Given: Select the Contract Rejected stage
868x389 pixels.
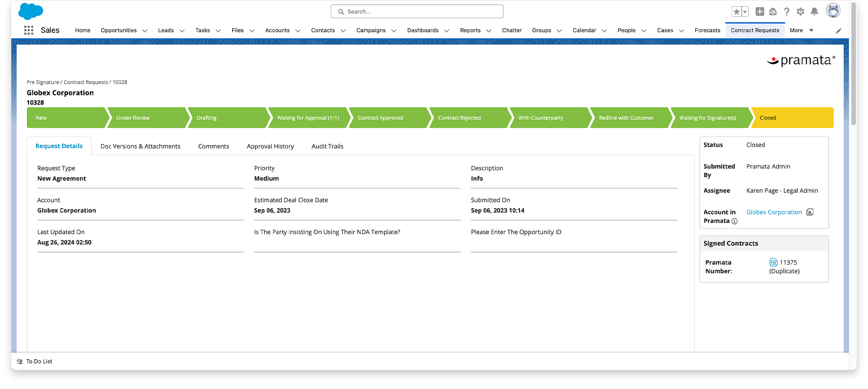Looking at the screenshot, I should click(470, 118).
